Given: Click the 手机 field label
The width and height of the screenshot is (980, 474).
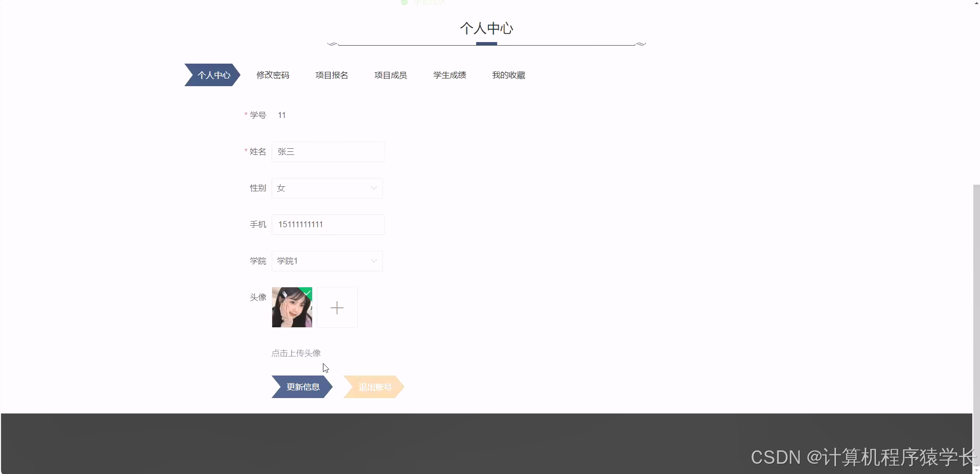Looking at the screenshot, I should [x=258, y=224].
